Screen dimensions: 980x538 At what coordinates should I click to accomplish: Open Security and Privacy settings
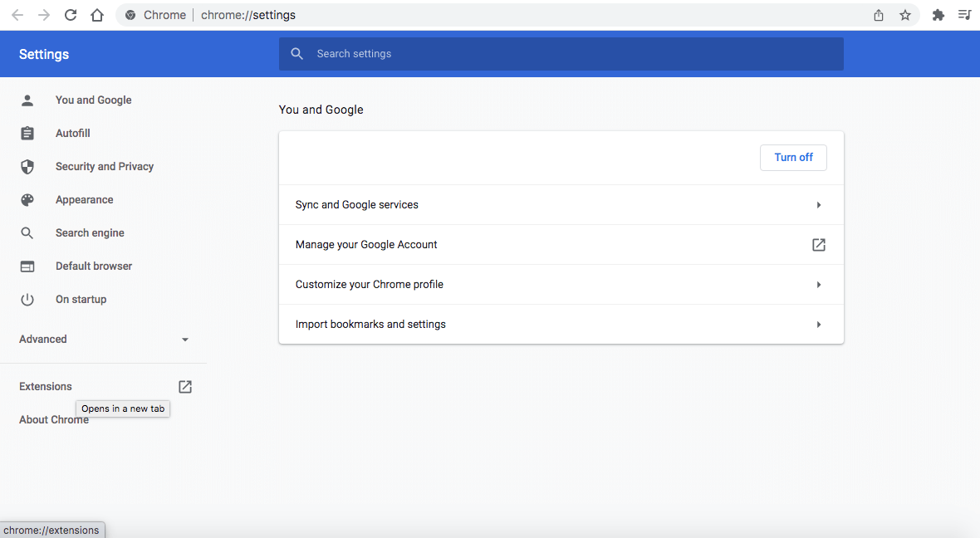point(104,167)
